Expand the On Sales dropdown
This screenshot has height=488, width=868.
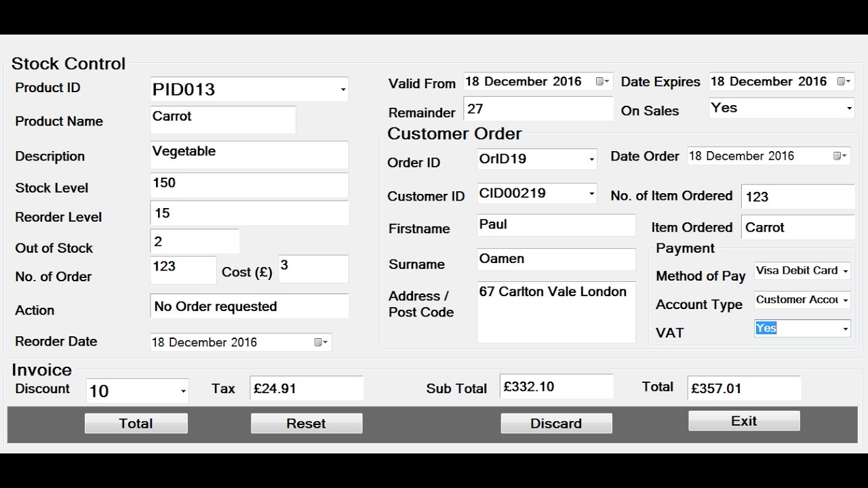[848, 108]
